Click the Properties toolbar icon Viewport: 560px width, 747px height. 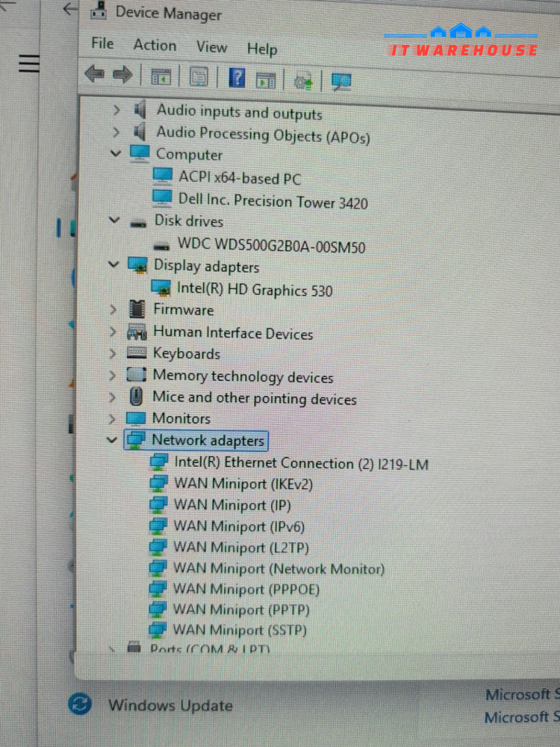(x=199, y=76)
